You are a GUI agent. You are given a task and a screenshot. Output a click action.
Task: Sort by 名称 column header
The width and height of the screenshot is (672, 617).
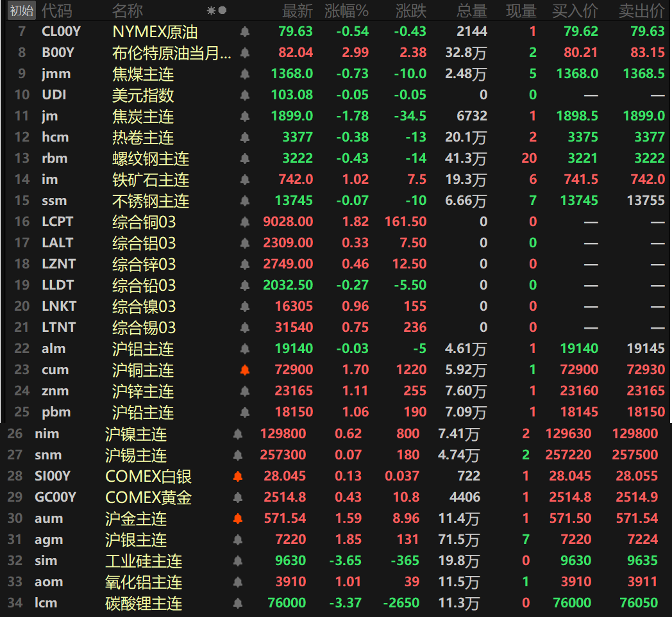[x=128, y=11]
